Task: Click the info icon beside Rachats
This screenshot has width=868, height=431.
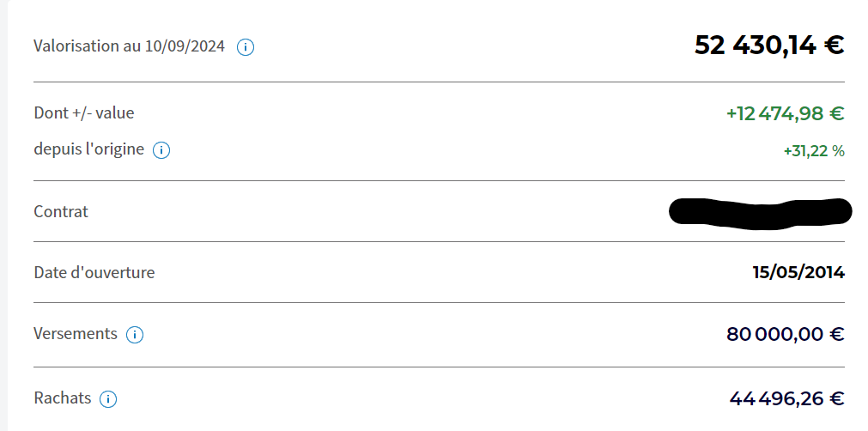Action: click(108, 399)
